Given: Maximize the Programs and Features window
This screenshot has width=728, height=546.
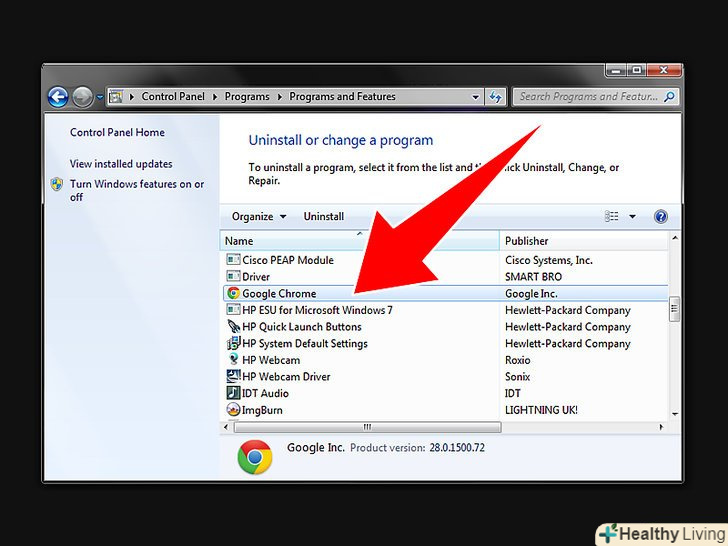Looking at the screenshot, I should point(637,71).
